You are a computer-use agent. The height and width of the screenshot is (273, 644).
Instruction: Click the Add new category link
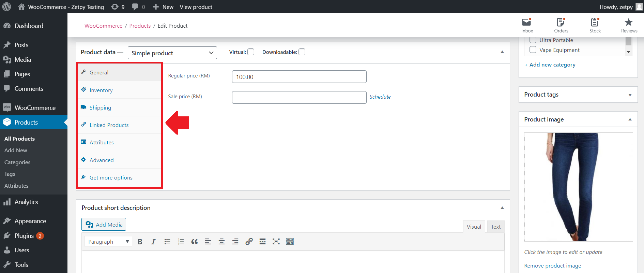pos(550,65)
